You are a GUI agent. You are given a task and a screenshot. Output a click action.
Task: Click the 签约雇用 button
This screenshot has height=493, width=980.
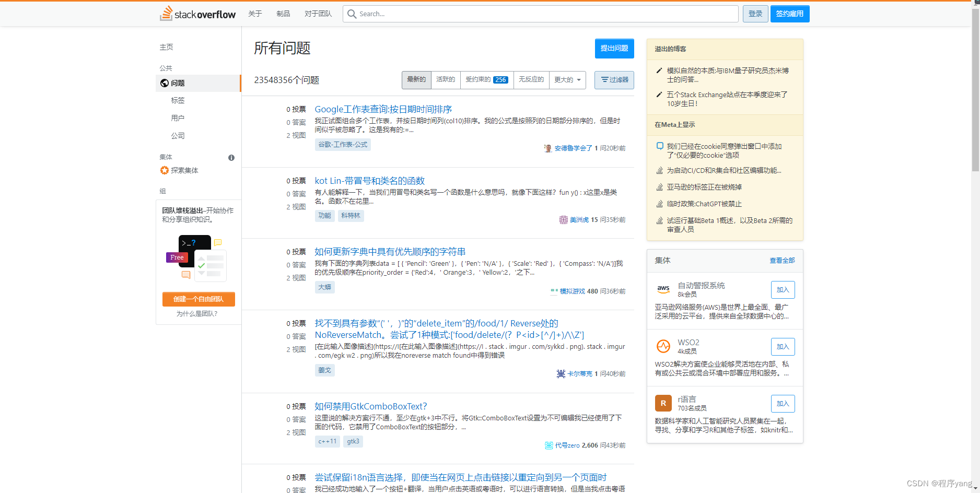pyautogui.click(x=790, y=14)
